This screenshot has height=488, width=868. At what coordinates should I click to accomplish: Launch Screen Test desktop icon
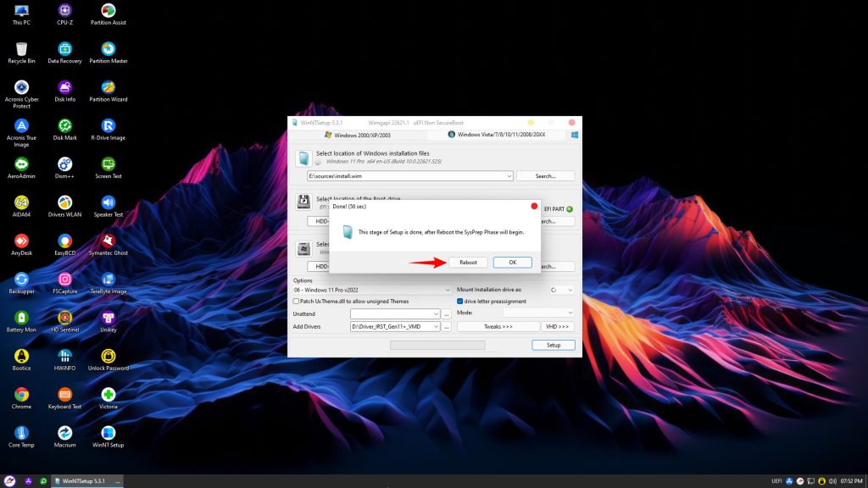[108, 168]
